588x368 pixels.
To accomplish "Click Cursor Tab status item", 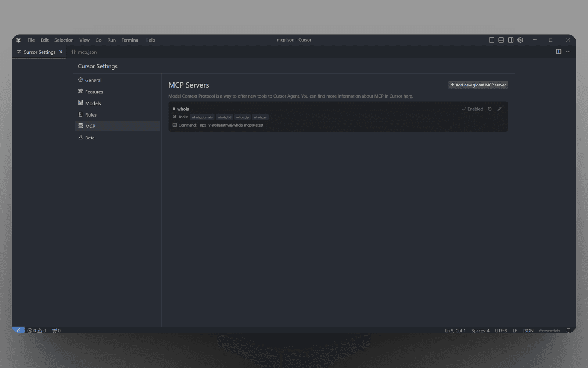I will (549, 330).
